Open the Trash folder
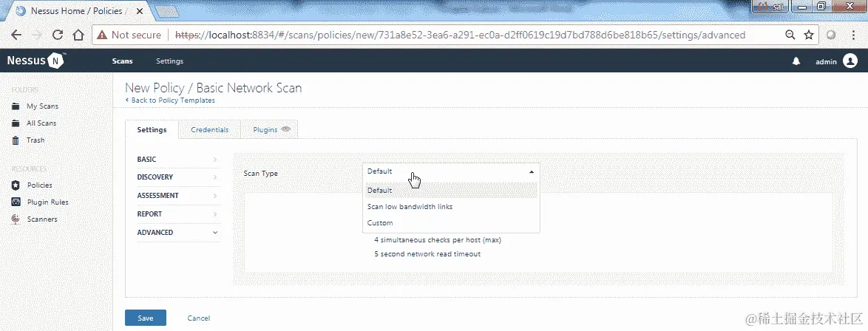 pos(35,140)
